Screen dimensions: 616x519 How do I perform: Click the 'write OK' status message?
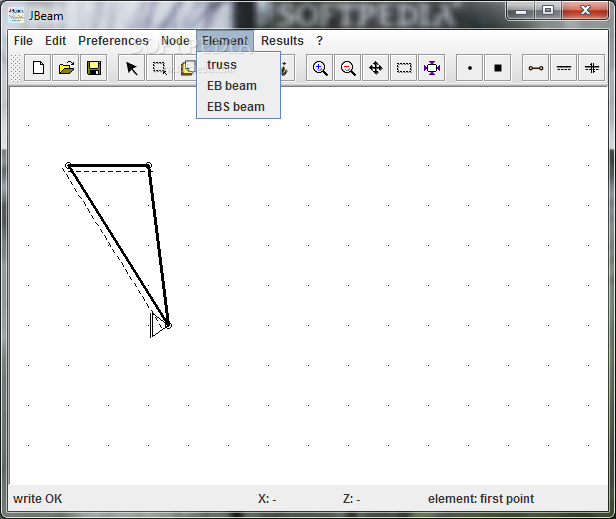38,499
